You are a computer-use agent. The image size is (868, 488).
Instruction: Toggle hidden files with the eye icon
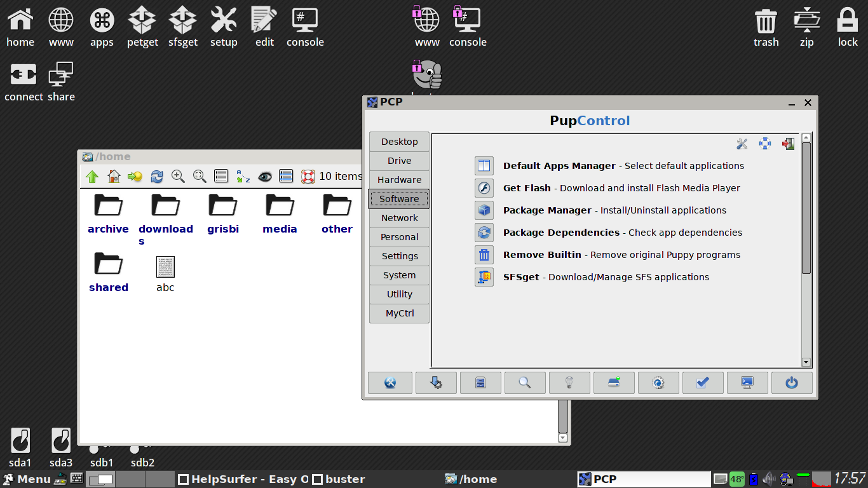point(264,177)
